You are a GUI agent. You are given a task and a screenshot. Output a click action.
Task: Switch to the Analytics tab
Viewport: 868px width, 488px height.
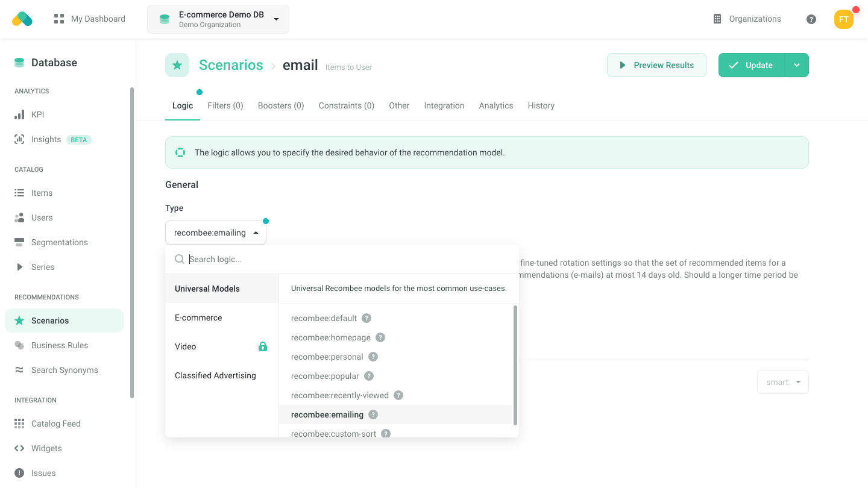[496, 105]
